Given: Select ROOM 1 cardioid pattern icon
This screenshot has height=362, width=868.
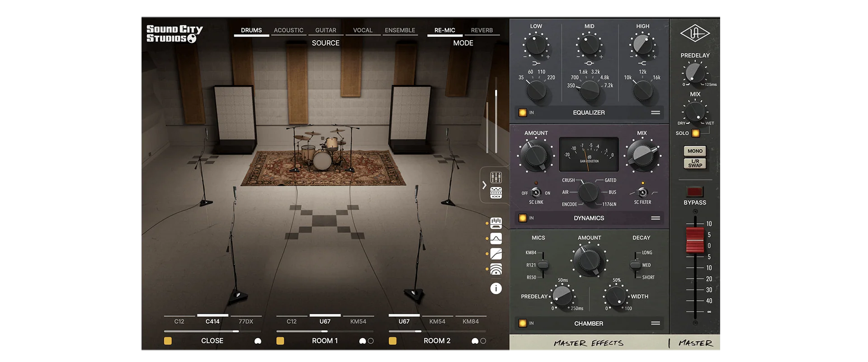Looking at the screenshot, I should pyautogui.click(x=362, y=341).
